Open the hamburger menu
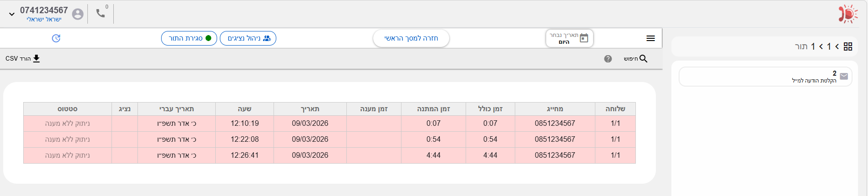868x196 pixels. coord(650,38)
